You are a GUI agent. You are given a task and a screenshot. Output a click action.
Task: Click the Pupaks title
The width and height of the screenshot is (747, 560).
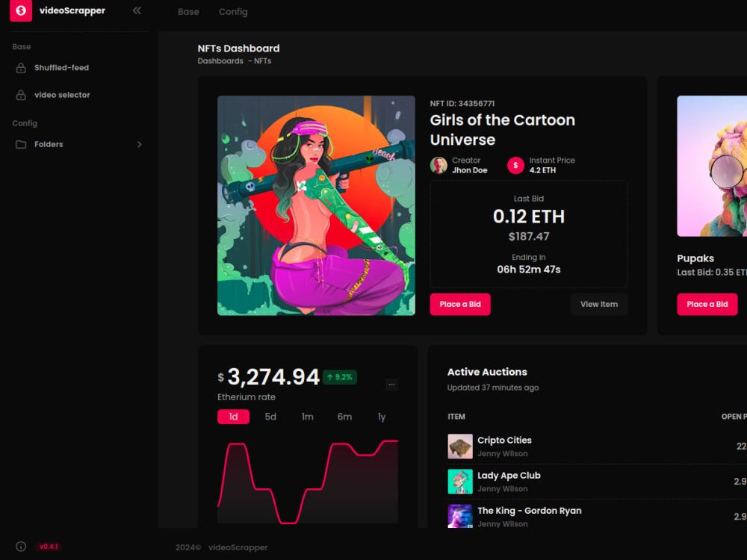tap(695, 258)
